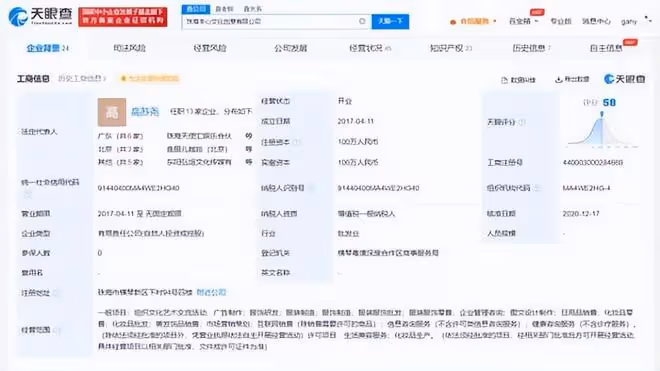
Task: Switch to the 企业背景 tab
Action: [x=48, y=48]
